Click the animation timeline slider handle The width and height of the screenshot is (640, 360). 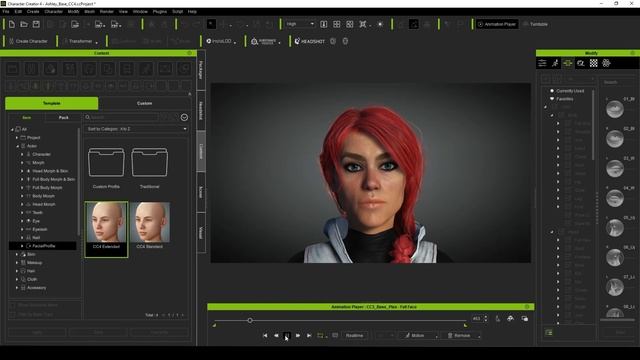(x=250, y=320)
